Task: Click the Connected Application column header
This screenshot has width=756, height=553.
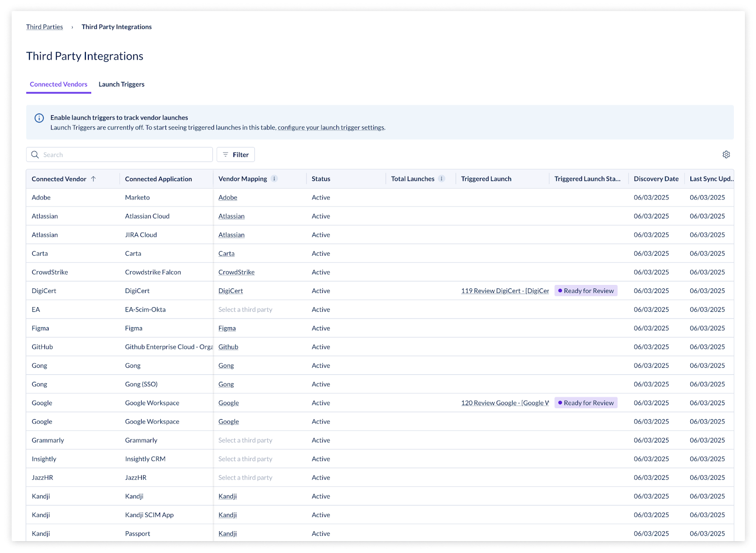Action: pos(158,179)
